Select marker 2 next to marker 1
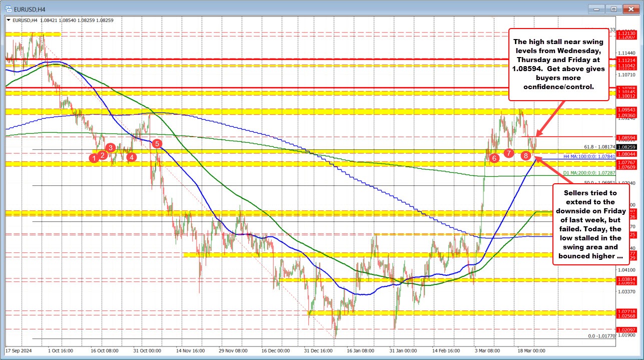 (x=102, y=155)
